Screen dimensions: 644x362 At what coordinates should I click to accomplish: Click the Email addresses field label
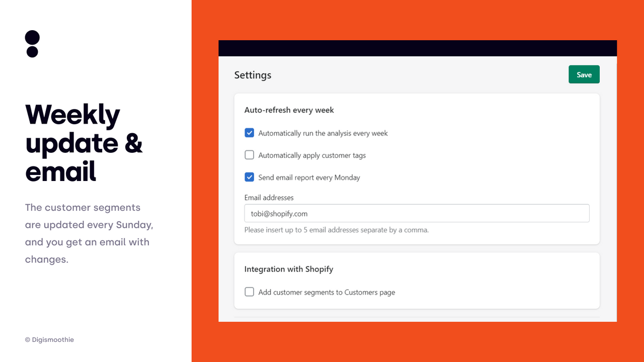coord(269,198)
